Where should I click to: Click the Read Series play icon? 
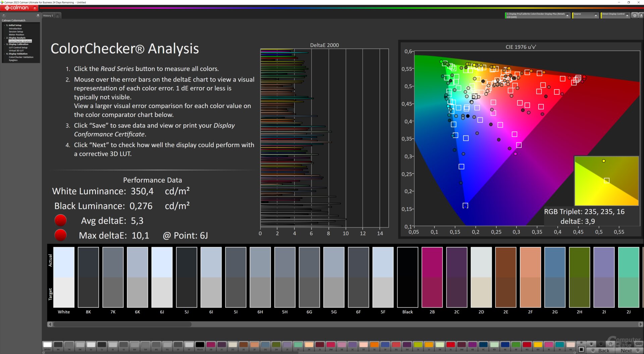(x=601, y=344)
